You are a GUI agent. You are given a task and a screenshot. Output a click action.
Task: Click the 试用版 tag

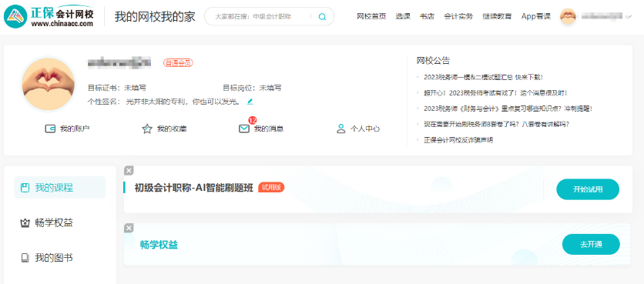tap(271, 187)
